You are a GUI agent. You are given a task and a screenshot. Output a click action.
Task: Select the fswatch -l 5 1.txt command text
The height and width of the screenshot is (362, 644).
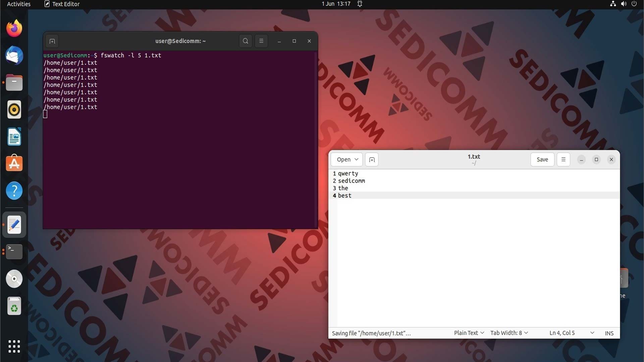point(131,55)
